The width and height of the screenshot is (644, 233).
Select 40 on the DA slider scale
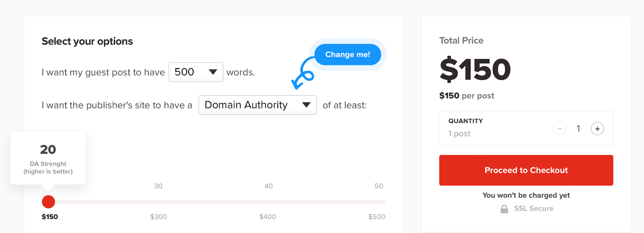(x=268, y=186)
